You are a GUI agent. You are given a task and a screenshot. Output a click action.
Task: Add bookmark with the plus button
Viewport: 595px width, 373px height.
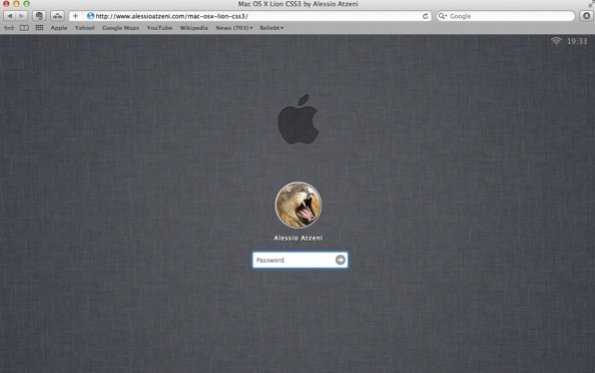(76, 16)
